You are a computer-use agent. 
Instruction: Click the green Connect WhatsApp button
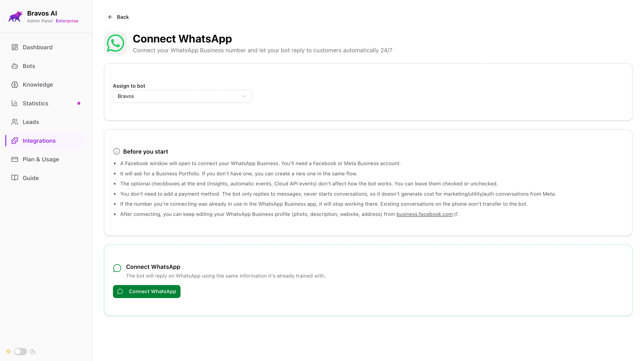click(147, 291)
